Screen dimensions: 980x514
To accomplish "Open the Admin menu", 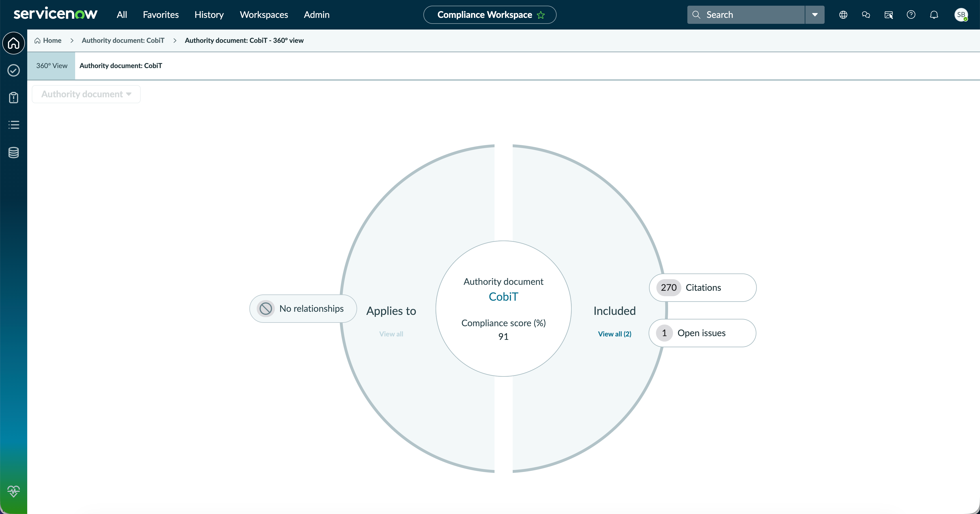I will (316, 14).
